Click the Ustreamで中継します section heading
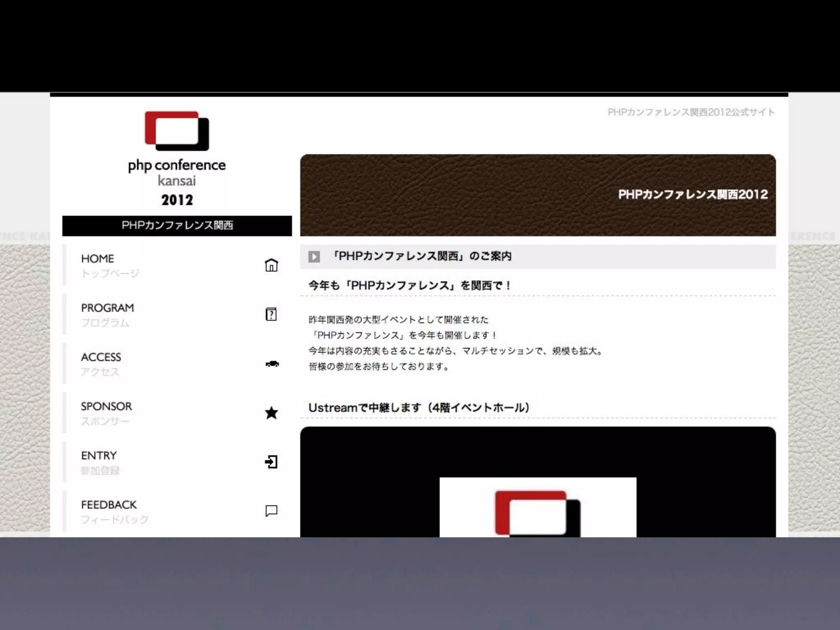Viewport: 840px width, 630px height. (419, 408)
